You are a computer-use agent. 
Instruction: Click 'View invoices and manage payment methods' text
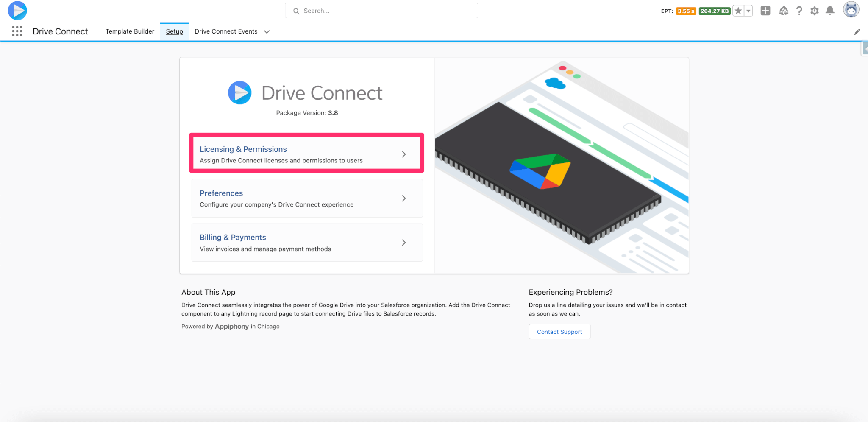(265, 249)
